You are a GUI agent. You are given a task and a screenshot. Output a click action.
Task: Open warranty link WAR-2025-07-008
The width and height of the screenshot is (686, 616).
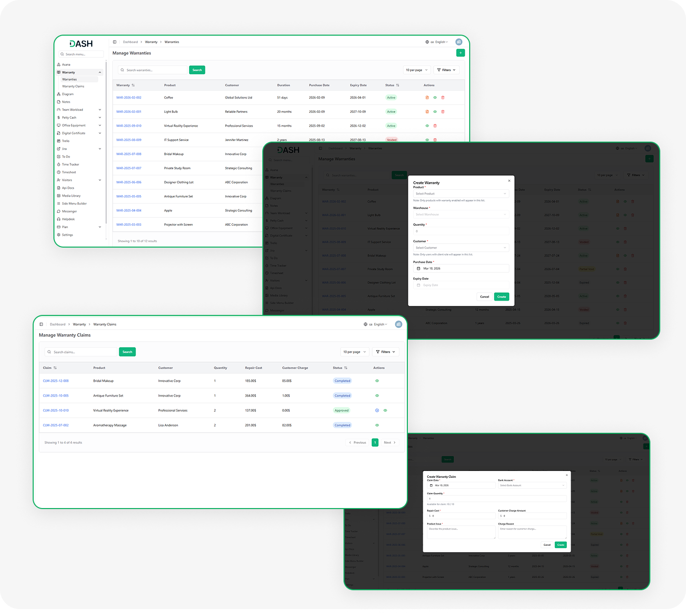(129, 154)
